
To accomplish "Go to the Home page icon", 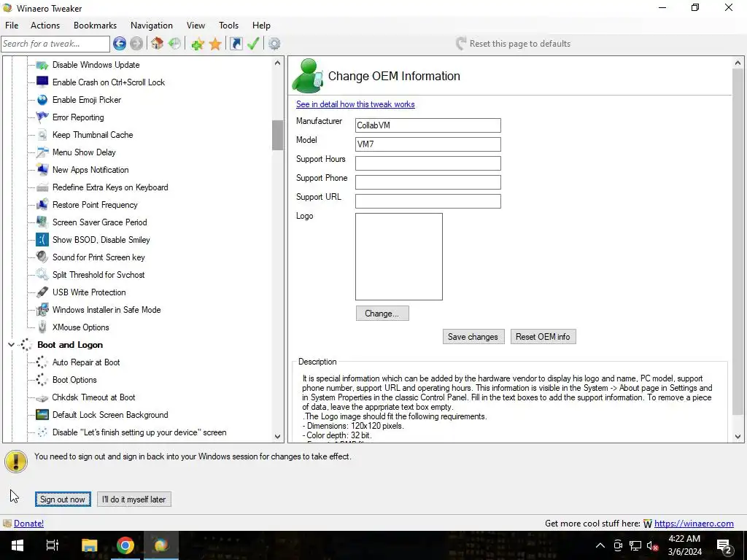I will click(x=158, y=44).
